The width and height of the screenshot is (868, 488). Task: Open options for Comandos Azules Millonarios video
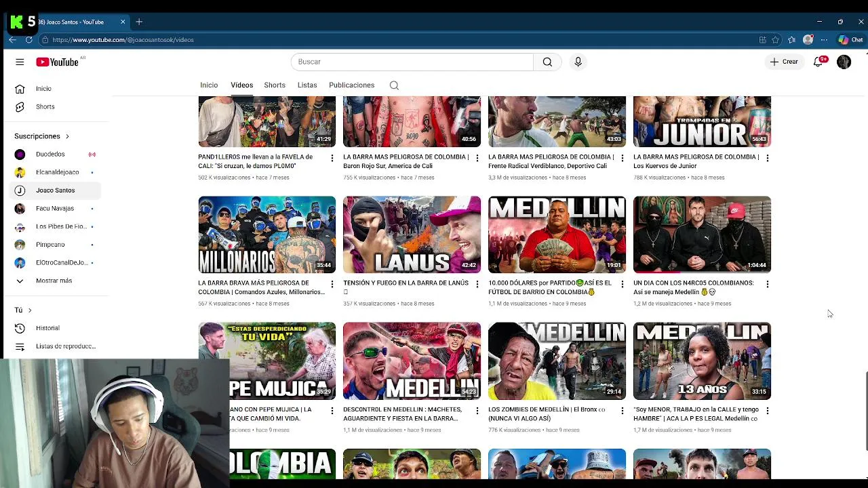[x=332, y=284]
